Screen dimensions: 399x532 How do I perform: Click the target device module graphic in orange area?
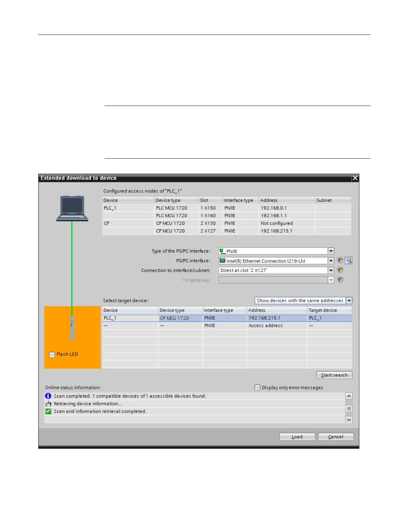[72, 328]
